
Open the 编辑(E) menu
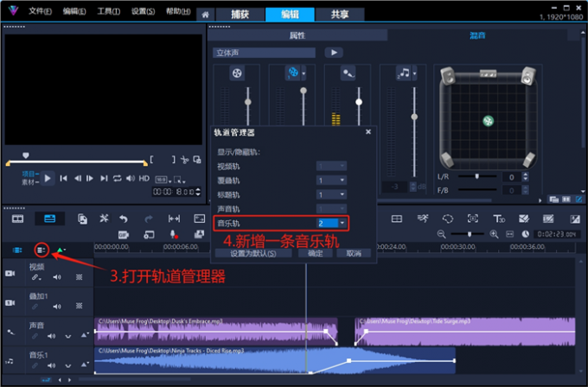[74, 11]
